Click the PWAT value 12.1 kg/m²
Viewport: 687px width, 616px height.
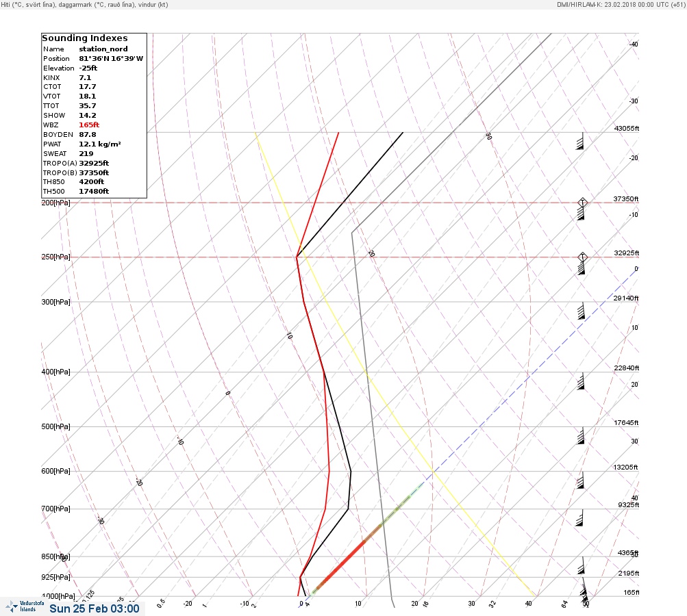[x=100, y=144]
